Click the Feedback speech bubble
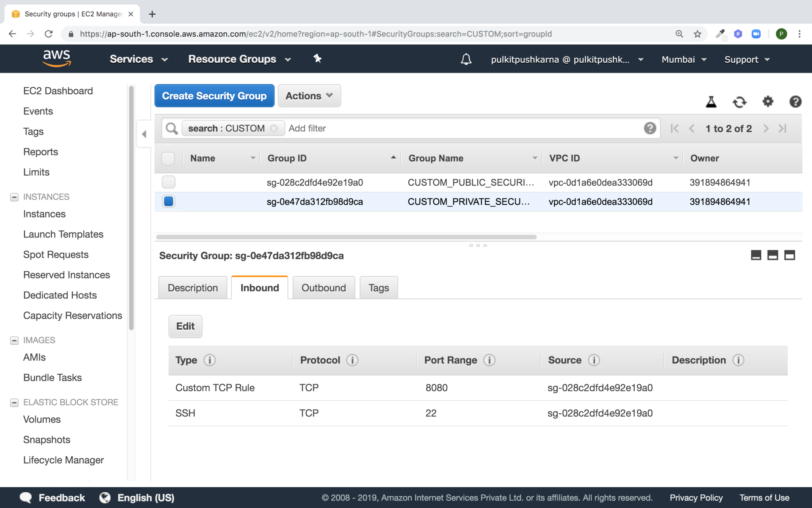The width and height of the screenshot is (812, 508). (26, 497)
